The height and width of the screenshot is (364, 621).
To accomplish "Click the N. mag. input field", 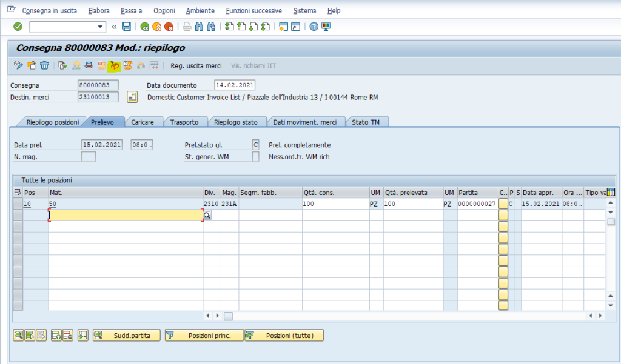I will coord(89,157).
